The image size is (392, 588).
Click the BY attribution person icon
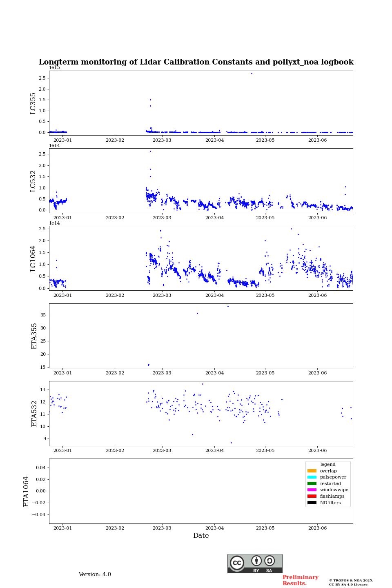pos(256,561)
